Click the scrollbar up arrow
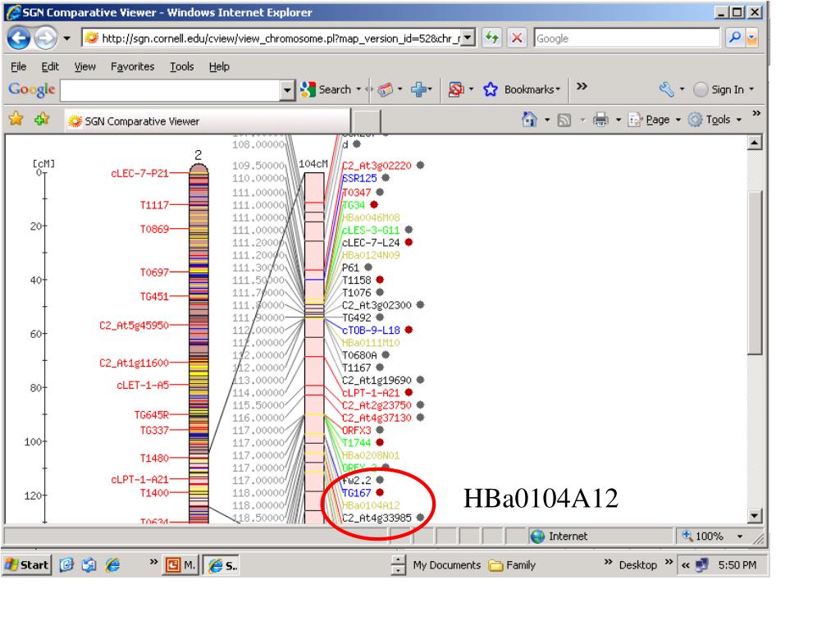Image resolution: width=840 pixels, height=630 pixels. pos(755,143)
